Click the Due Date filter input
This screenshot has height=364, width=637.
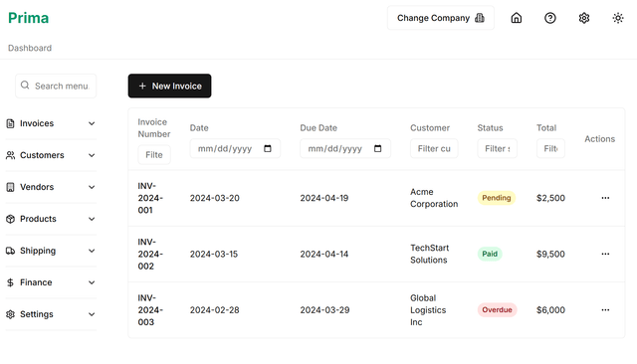[x=345, y=148]
